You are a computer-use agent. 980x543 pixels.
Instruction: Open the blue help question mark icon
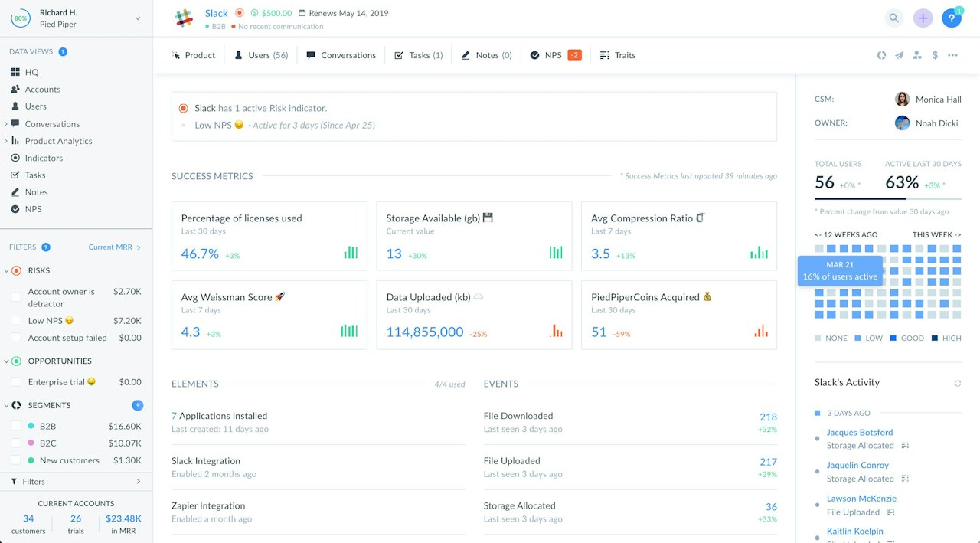pos(952,18)
